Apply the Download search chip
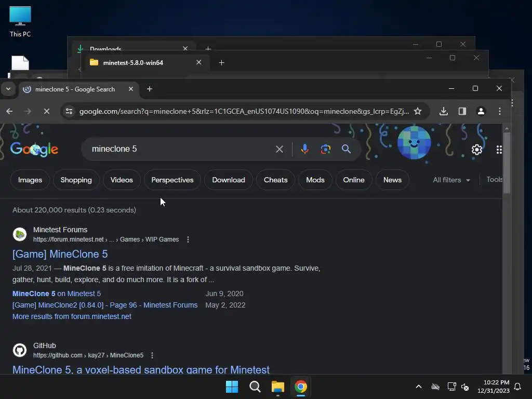 pyautogui.click(x=229, y=180)
